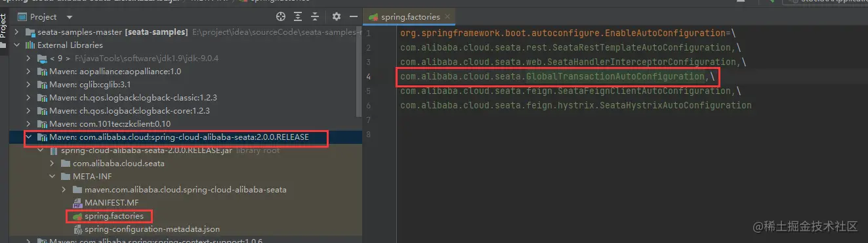Click spring leaf icon on spring.factories tab
The width and height of the screenshot is (868, 243).
pyautogui.click(x=373, y=16)
